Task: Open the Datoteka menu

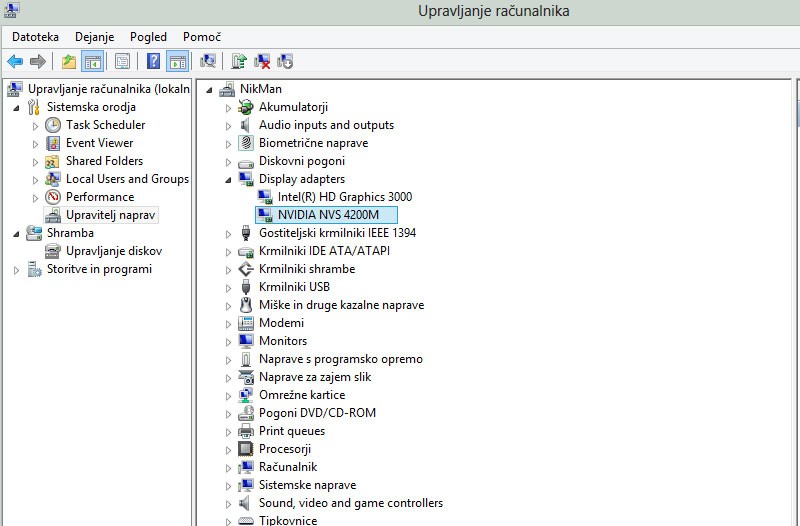Action: tap(35, 37)
